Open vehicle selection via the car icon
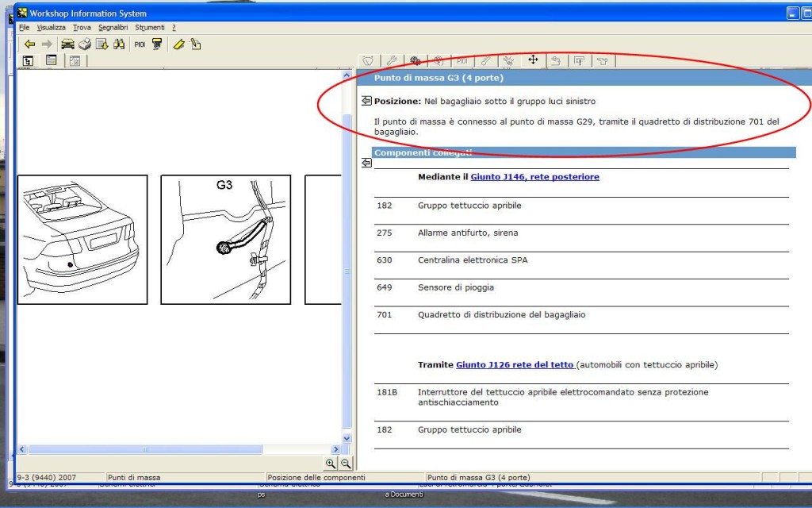Viewport: 812px width, 508px height. tap(67, 44)
